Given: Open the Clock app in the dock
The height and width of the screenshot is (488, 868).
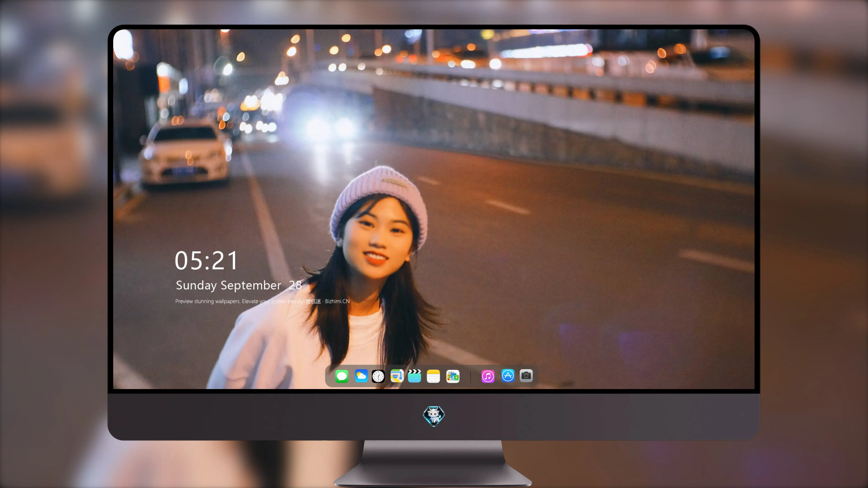Looking at the screenshot, I should tap(378, 376).
